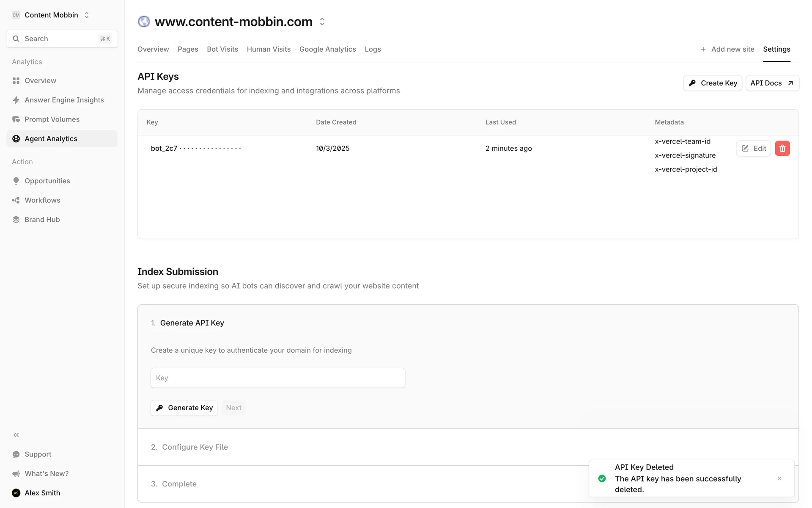Focus the Key input field
The image size is (812, 508).
[x=277, y=378]
